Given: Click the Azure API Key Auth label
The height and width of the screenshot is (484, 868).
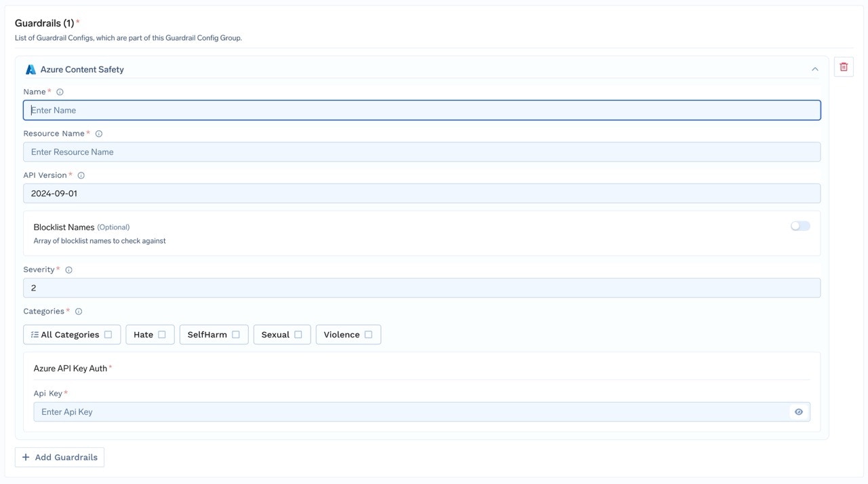Looking at the screenshot, I should [x=71, y=369].
